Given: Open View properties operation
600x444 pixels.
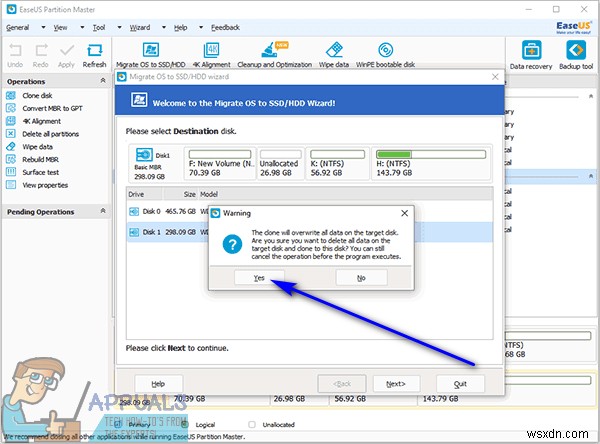Looking at the screenshot, I should pyautogui.click(x=45, y=185).
